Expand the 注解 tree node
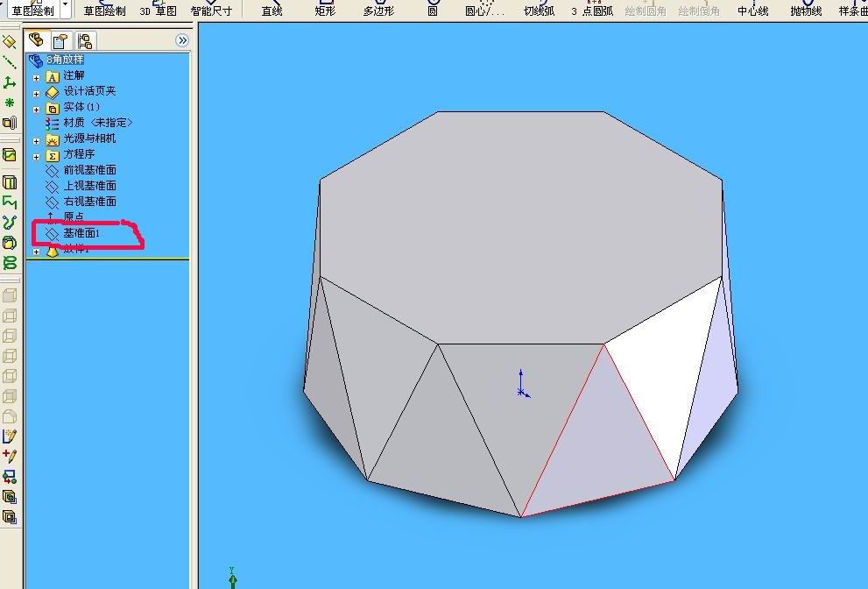Screen dimensions: 868x589 tap(37, 78)
